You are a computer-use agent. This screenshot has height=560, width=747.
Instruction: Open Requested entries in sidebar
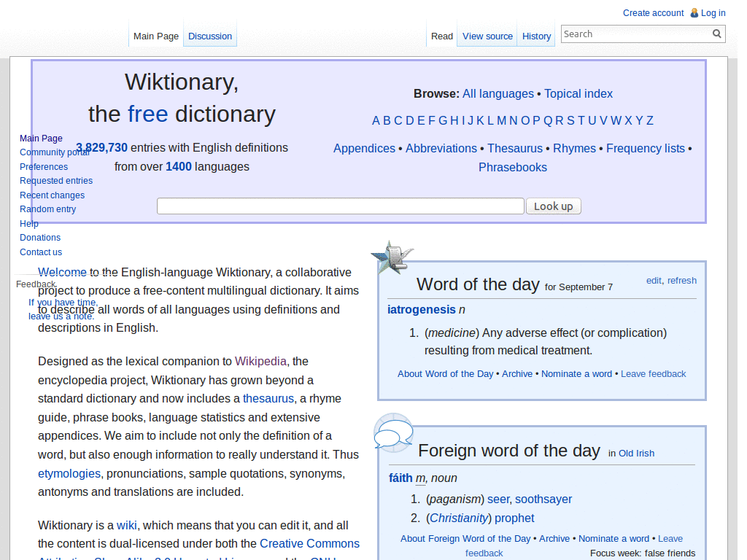(x=56, y=181)
